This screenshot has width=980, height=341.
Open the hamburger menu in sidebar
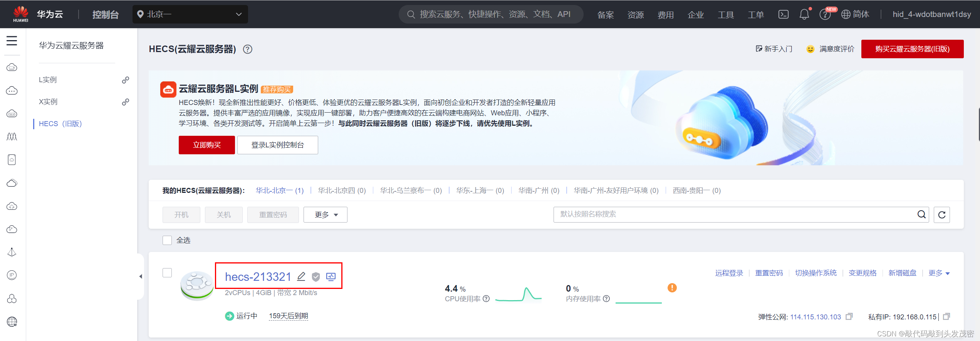12,41
